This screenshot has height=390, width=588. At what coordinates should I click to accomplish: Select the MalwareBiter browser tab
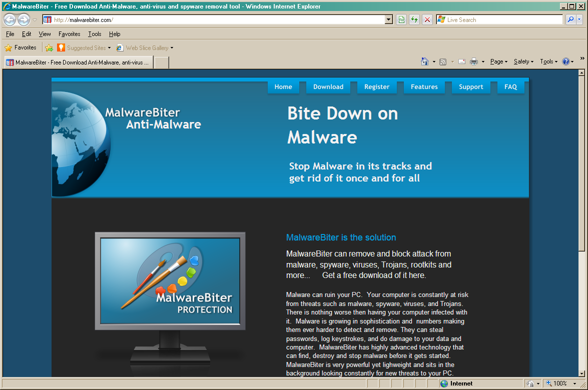tap(79, 62)
